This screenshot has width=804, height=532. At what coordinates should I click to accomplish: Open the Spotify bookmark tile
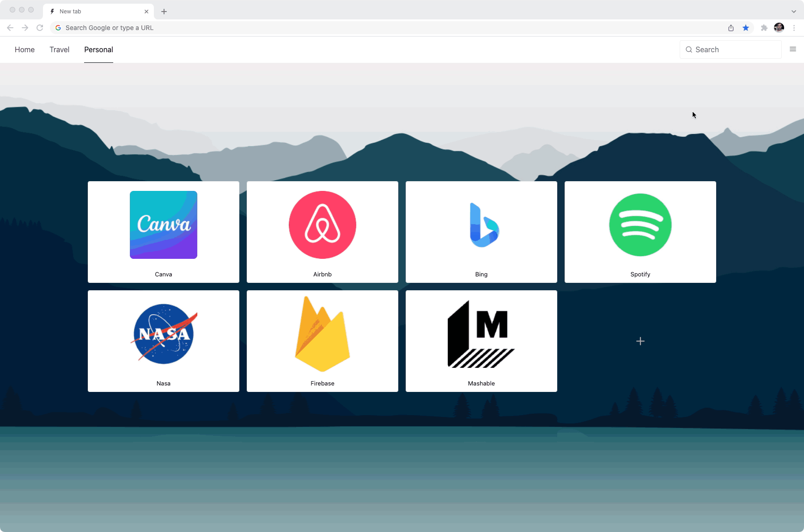640,232
